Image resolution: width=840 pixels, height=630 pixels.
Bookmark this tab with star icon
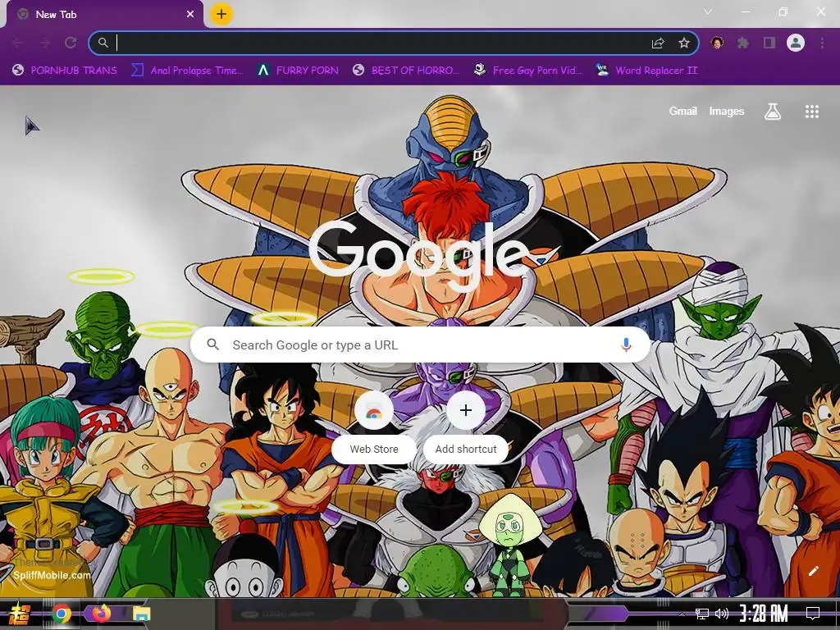coord(684,43)
